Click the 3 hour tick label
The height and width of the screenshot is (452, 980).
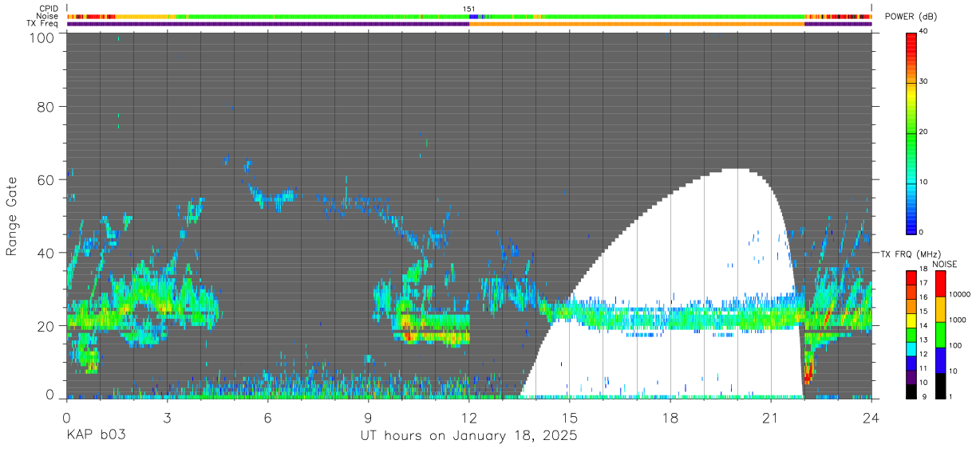[167, 419]
